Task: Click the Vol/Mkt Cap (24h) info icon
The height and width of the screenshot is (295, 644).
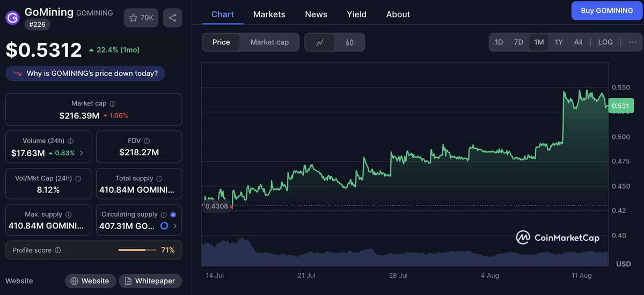Action: tap(77, 179)
